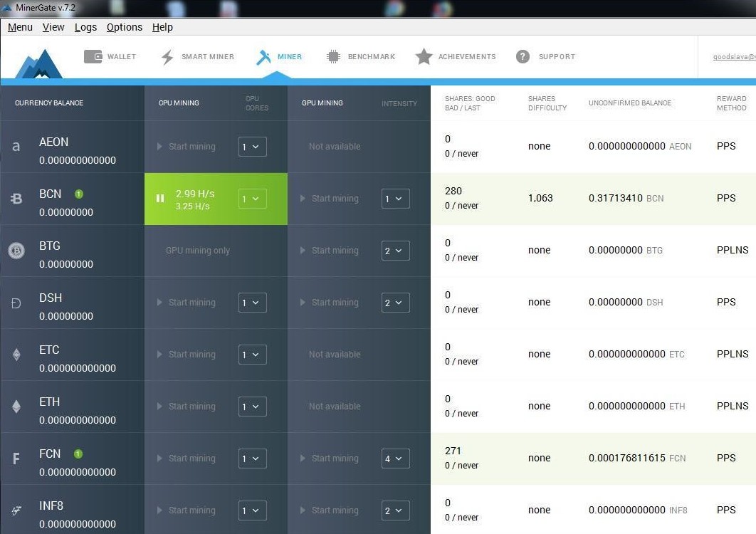Open Achievements via the star icon
The width and height of the screenshot is (756, 534).
click(424, 56)
